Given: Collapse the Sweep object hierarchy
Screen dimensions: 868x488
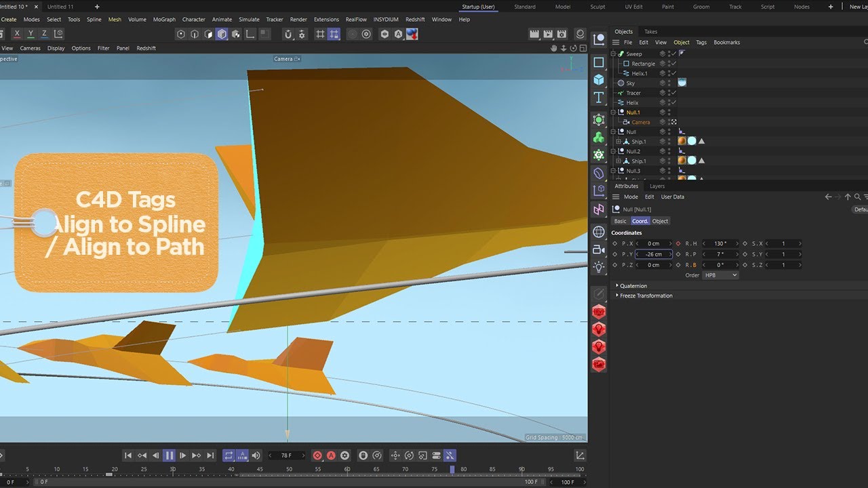Looking at the screenshot, I should [614, 54].
